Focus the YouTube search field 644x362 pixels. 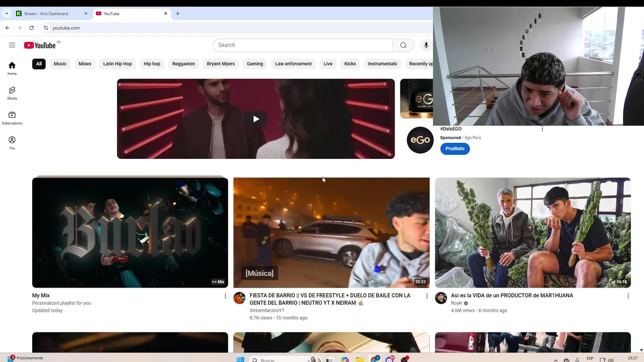tap(303, 45)
